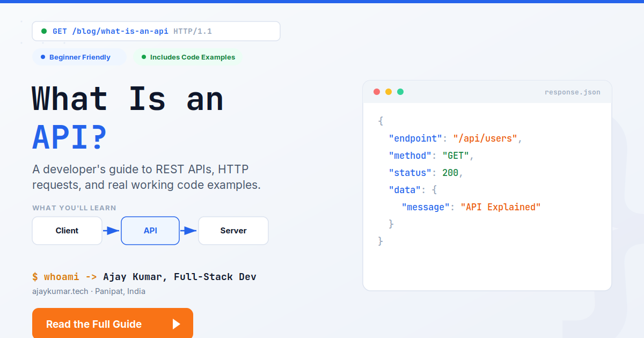Click the green dot in the Code Examples badge
Image resolution: width=644 pixels, height=338 pixels.
click(x=144, y=57)
